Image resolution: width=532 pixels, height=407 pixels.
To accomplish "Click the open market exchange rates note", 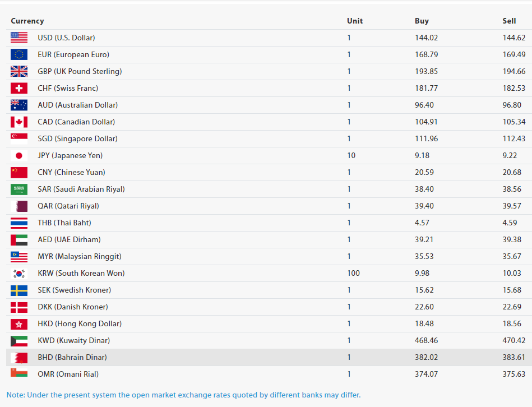I will tap(183, 395).
